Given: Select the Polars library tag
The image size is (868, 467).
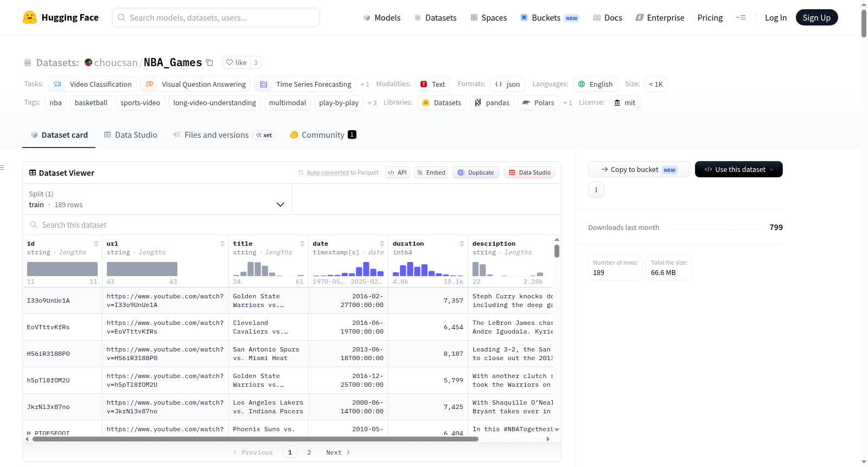Looking at the screenshot, I should (x=539, y=103).
